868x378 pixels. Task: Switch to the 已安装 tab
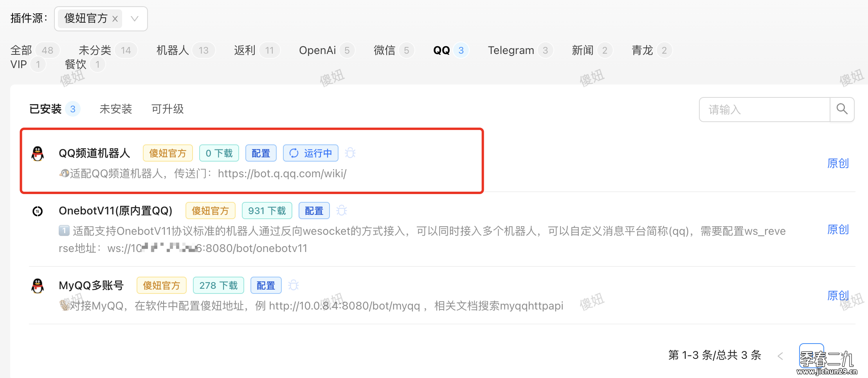point(54,109)
